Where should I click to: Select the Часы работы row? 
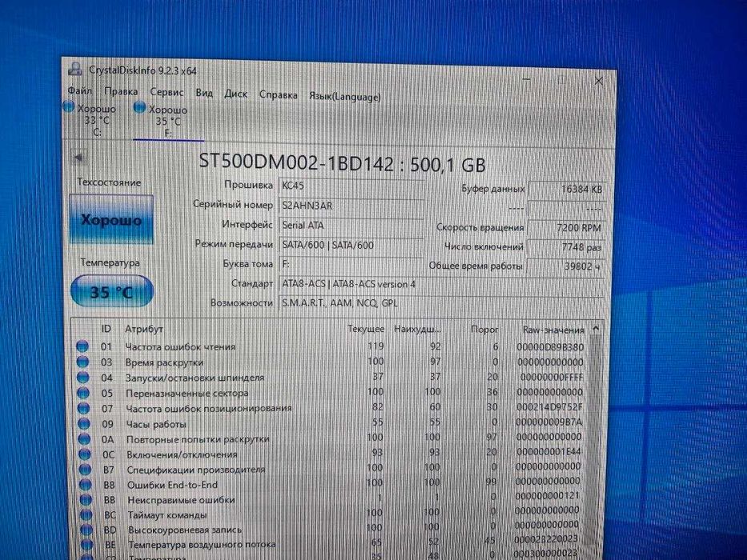330,423
